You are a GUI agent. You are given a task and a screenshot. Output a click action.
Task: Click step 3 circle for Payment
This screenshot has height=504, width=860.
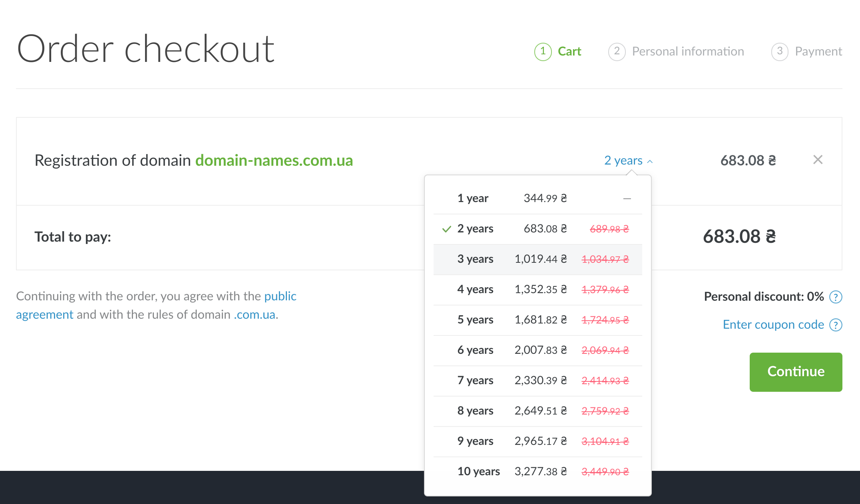[779, 52]
